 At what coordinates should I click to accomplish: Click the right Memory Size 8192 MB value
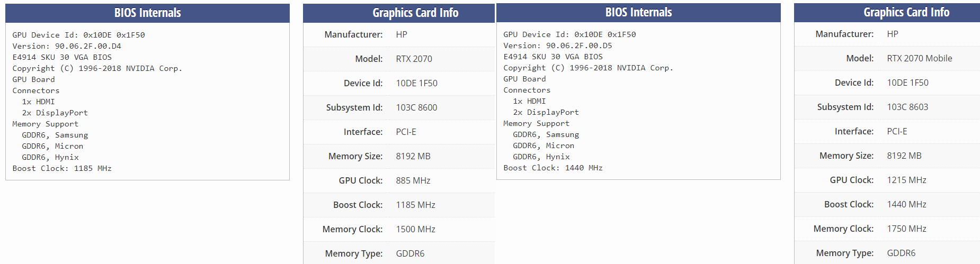click(x=904, y=156)
